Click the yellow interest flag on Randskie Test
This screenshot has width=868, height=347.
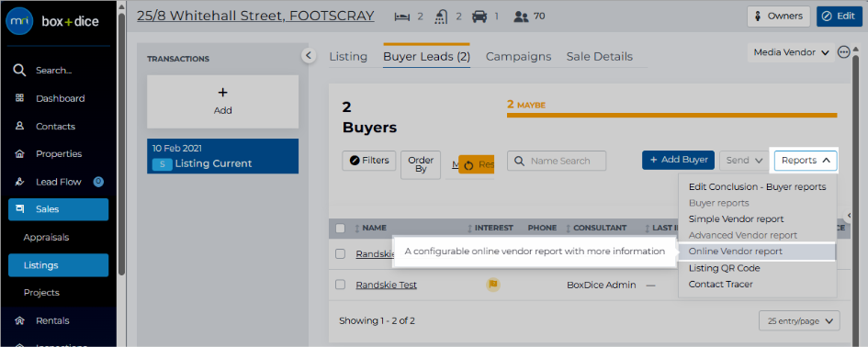[x=493, y=285]
